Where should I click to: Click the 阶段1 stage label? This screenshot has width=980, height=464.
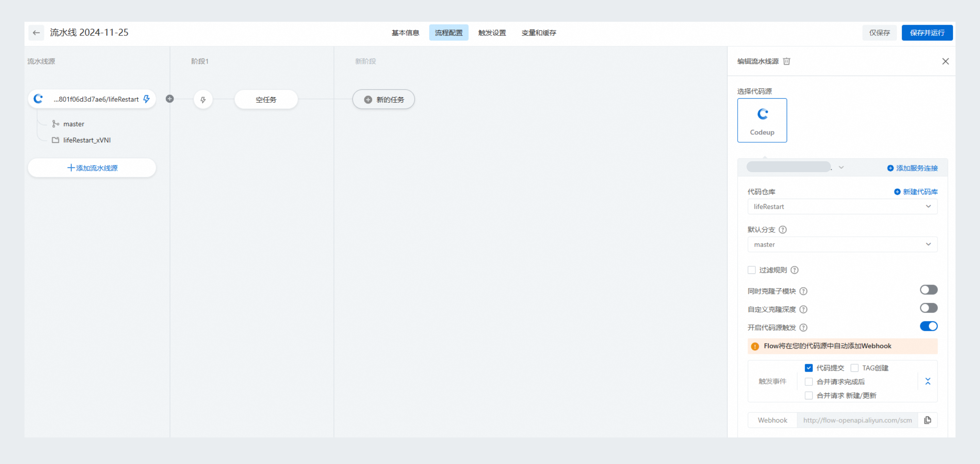200,61
